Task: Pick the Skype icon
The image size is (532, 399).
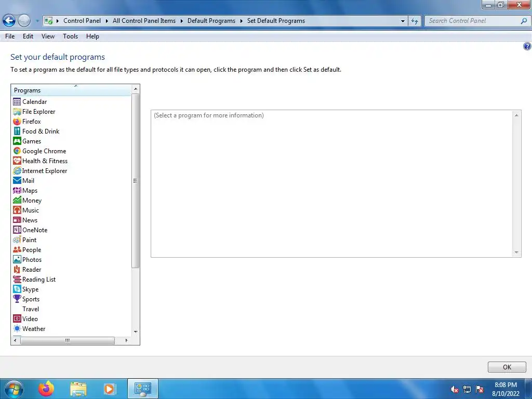Action: (17, 289)
